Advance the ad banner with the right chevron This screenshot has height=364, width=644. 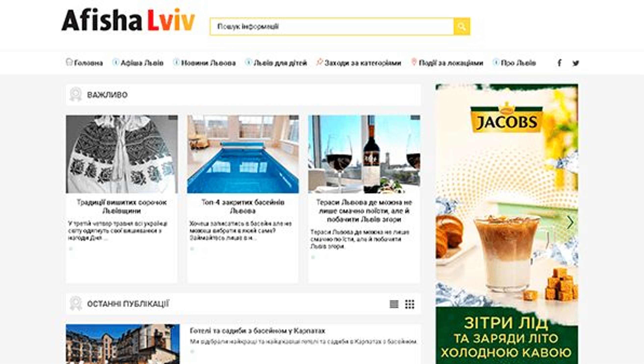click(x=570, y=222)
